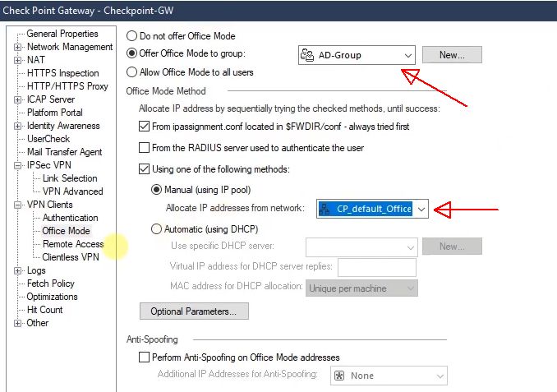557x392 pixels.
Task: Toggle ipassignment.conf allocation checkbox
Action: (x=144, y=127)
